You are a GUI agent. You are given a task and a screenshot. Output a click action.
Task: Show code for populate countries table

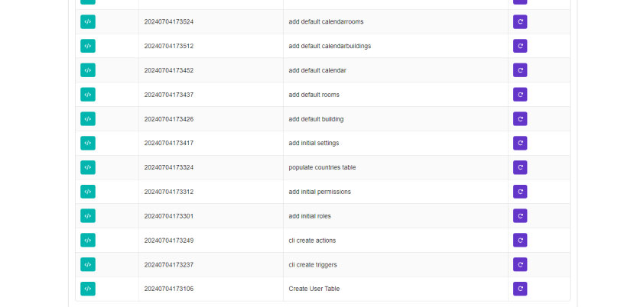(88, 167)
